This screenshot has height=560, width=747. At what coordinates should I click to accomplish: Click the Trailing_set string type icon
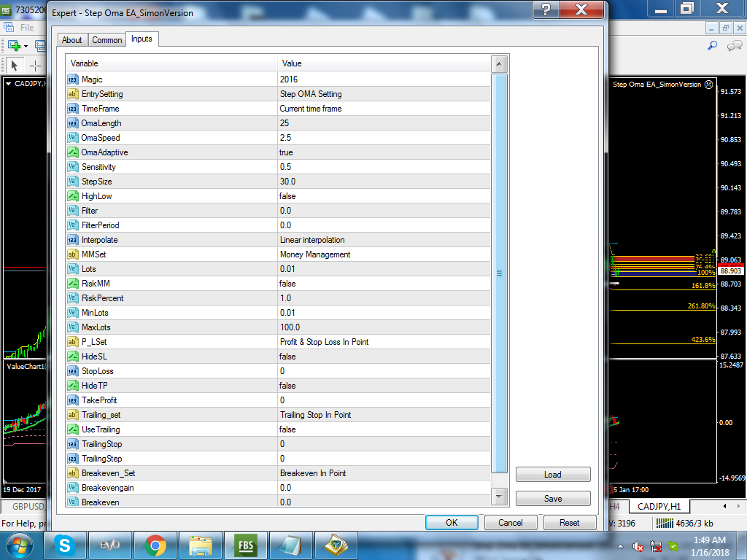point(72,415)
